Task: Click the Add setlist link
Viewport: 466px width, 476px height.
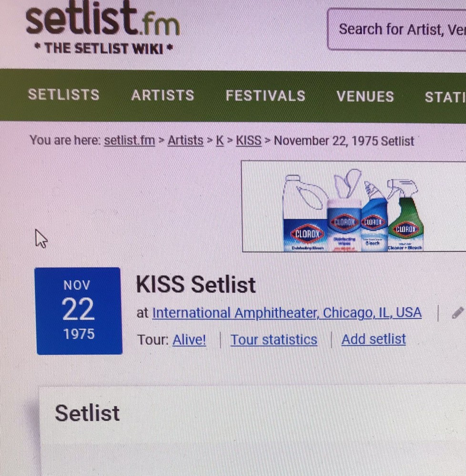Action: [374, 339]
